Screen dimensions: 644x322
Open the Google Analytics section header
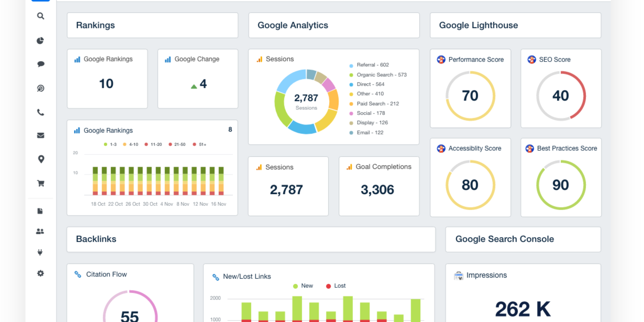334,25
